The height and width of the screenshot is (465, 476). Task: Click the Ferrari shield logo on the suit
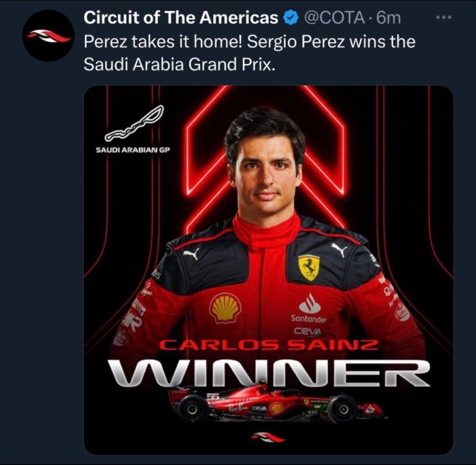(x=309, y=267)
